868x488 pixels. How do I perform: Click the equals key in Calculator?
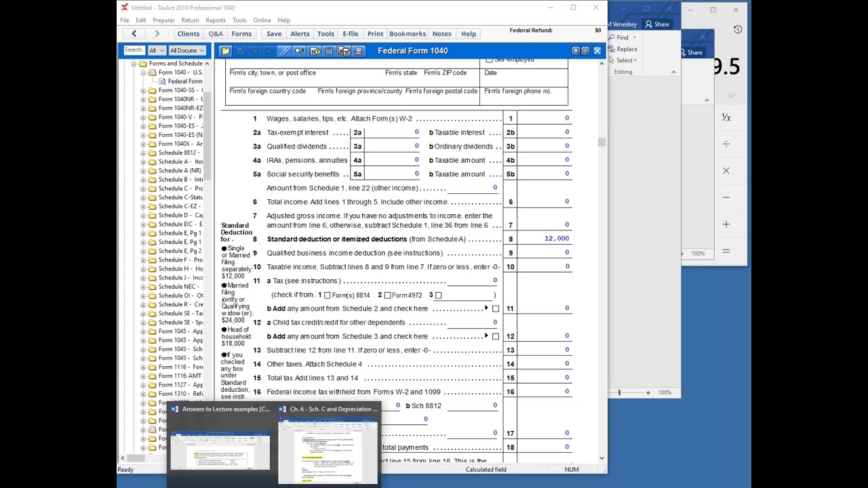pyautogui.click(x=726, y=251)
